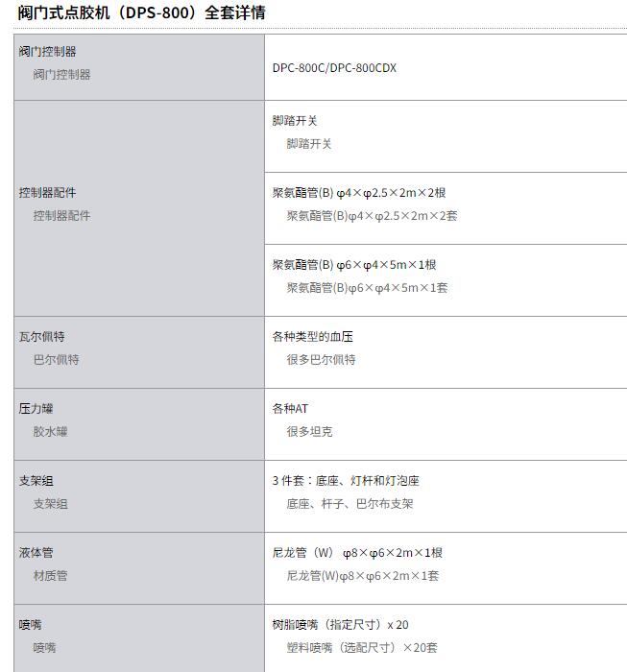Open the 各种AT entry
Screen dimensions: 627x672
pos(290,409)
